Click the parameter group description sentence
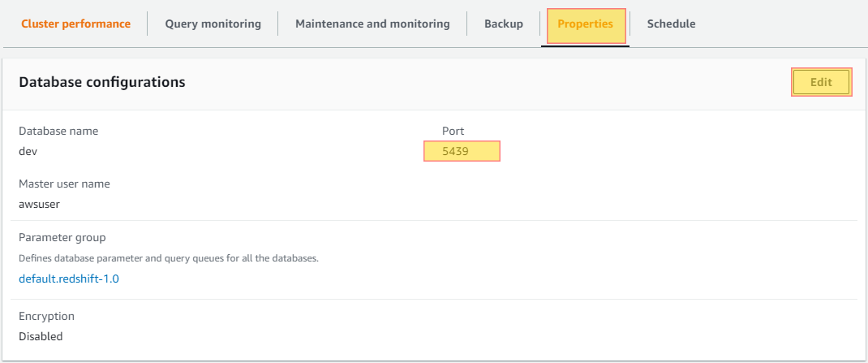The width and height of the screenshot is (868, 363). pos(169,258)
